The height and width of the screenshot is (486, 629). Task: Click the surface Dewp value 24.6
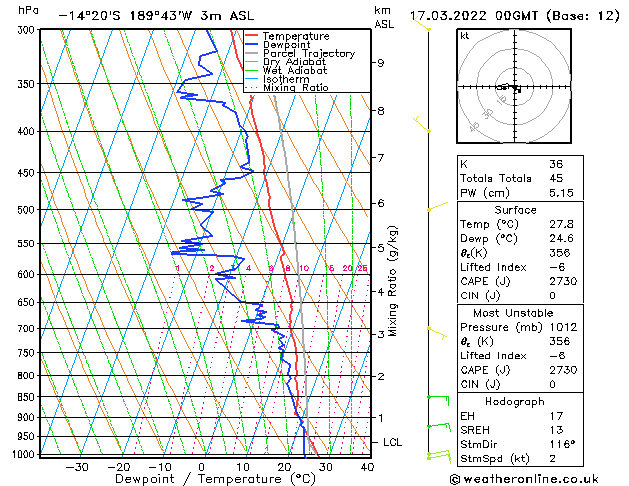pos(561,239)
